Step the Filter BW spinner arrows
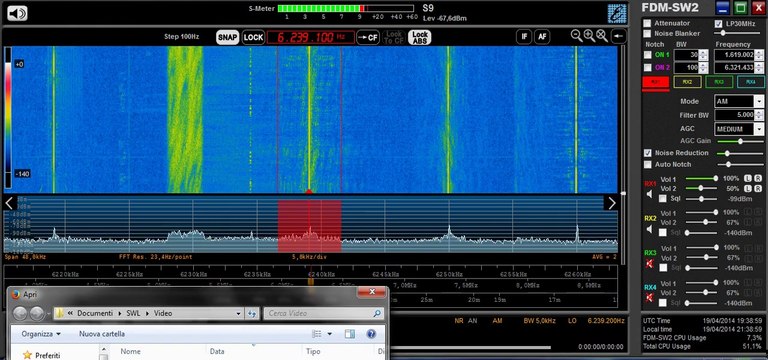The width and height of the screenshot is (768, 360). click(759, 115)
